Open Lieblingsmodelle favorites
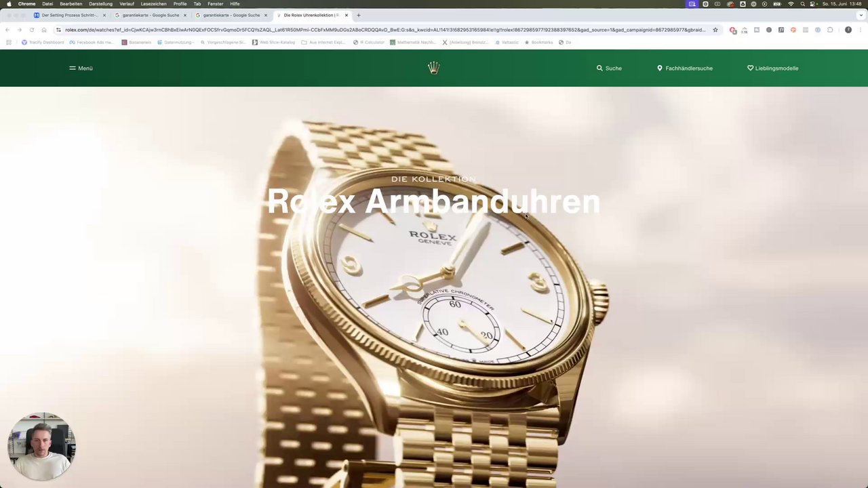The image size is (868, 488). pos(773,68)
